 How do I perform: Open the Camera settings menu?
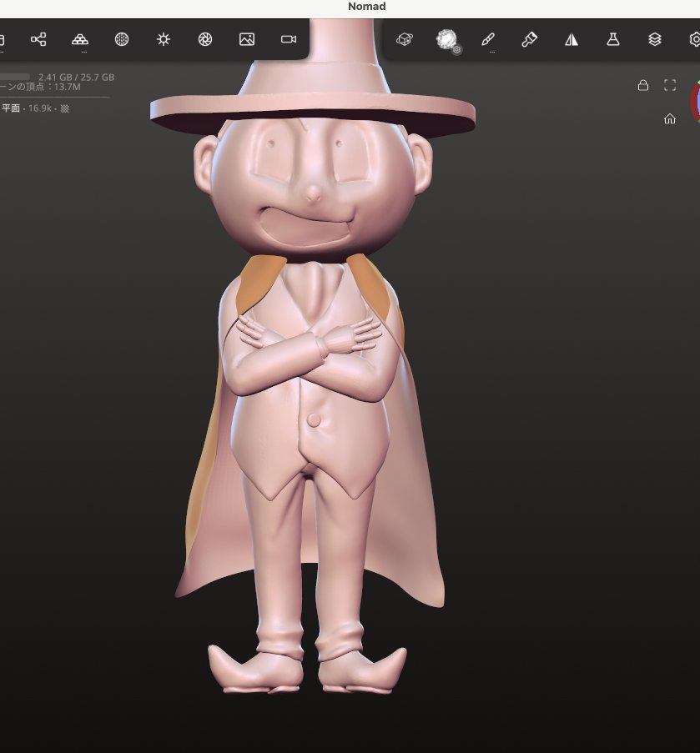(x=289, y=39)
